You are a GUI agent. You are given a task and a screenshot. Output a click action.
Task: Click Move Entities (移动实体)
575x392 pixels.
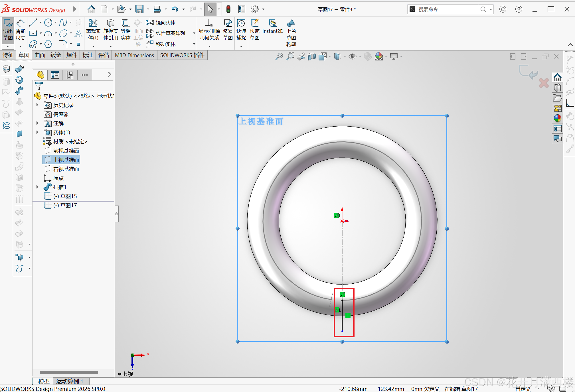pyautogui.click(x=161, y=44)
